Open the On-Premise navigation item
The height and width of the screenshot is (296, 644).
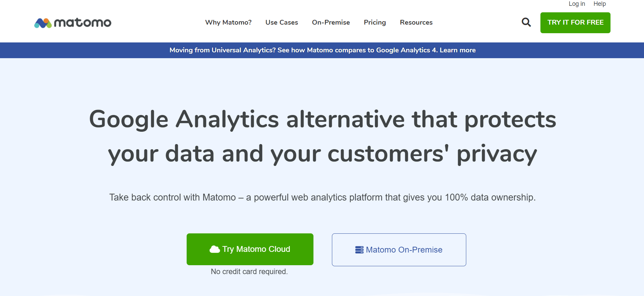[331, 22]
